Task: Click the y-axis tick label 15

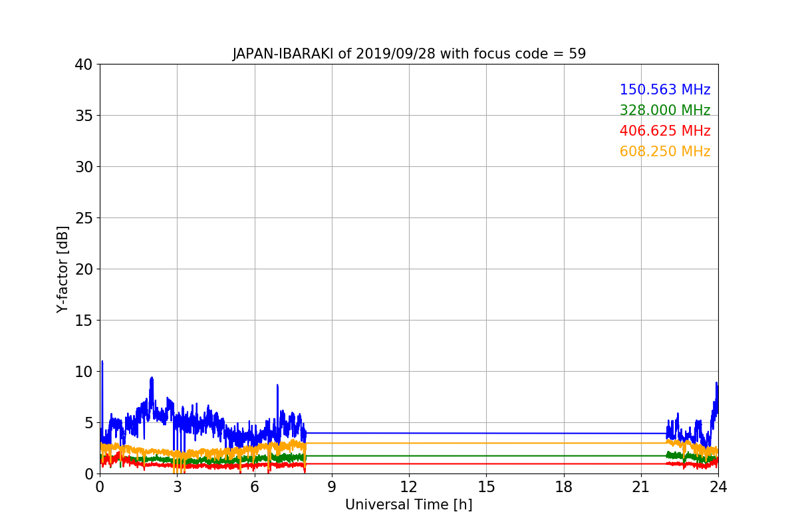Action: pyautogui.click(x=83, y=321)
